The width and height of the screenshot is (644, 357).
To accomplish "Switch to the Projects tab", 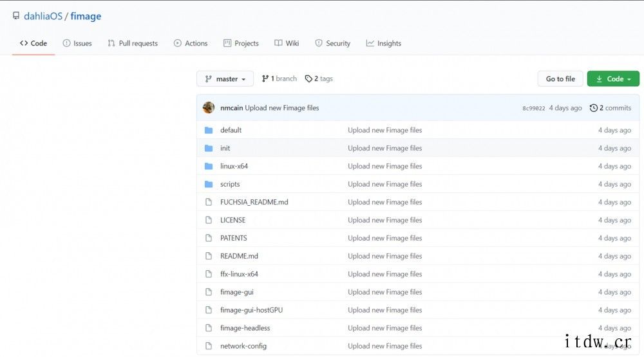I will coord(241,43).
